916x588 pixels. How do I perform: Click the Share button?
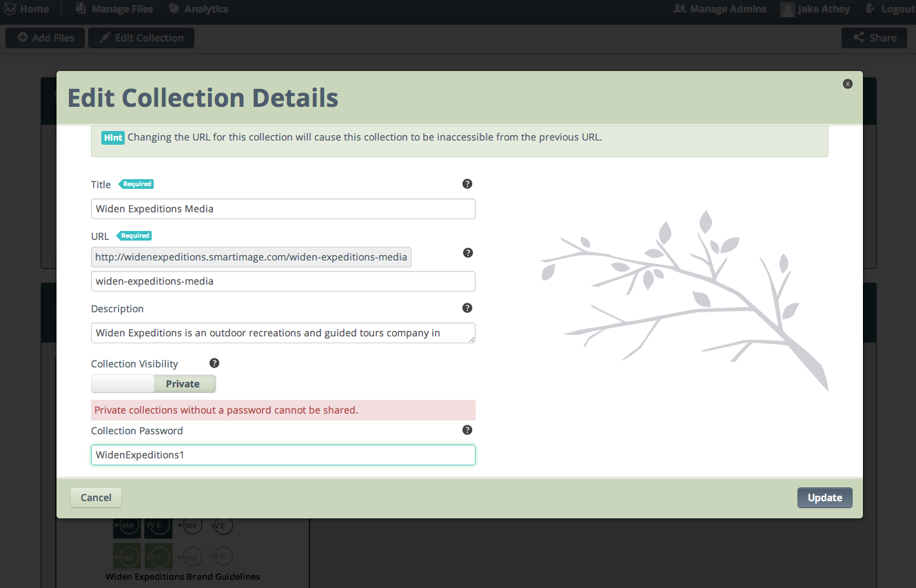click(874, 38)
